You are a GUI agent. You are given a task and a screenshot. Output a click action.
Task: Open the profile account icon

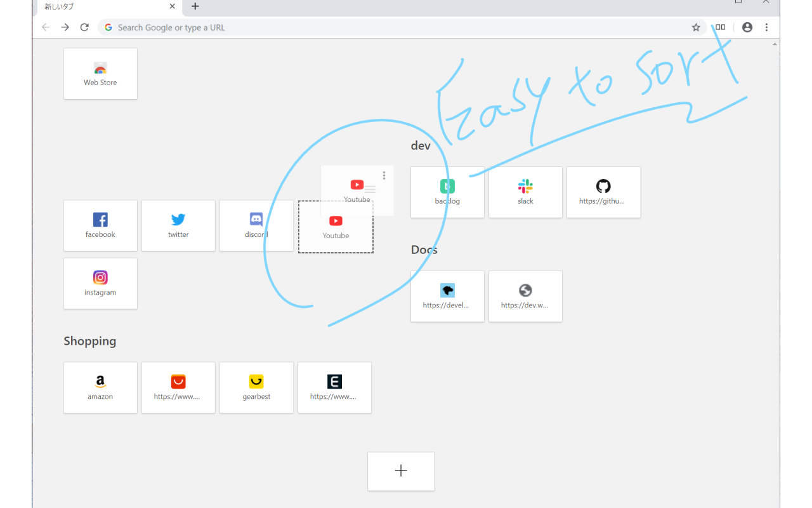click(x=747, y=27)
